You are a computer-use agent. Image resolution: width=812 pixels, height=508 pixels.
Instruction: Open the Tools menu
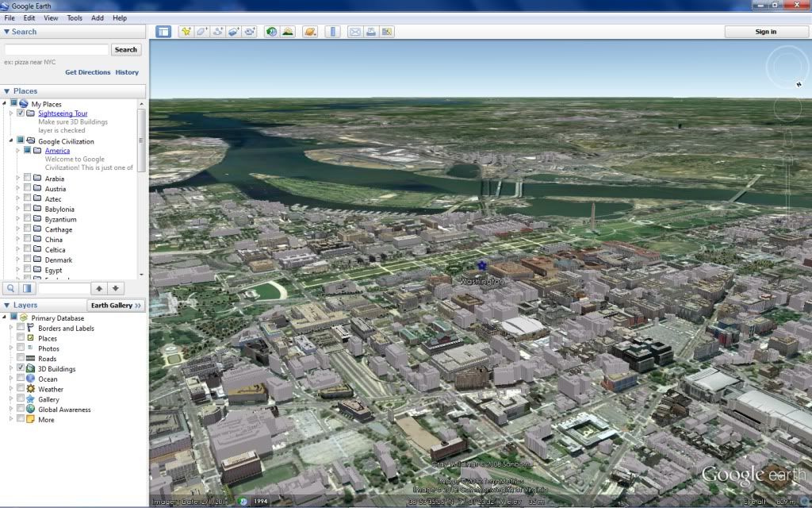coord(75,17)
